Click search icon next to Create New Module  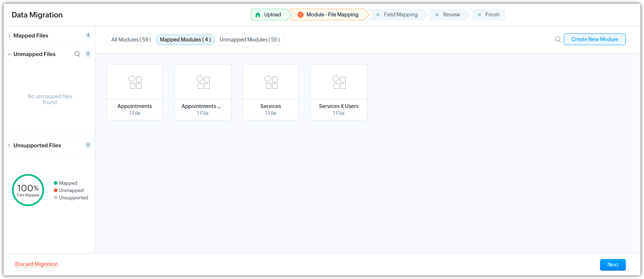click(x=558, y=39)
